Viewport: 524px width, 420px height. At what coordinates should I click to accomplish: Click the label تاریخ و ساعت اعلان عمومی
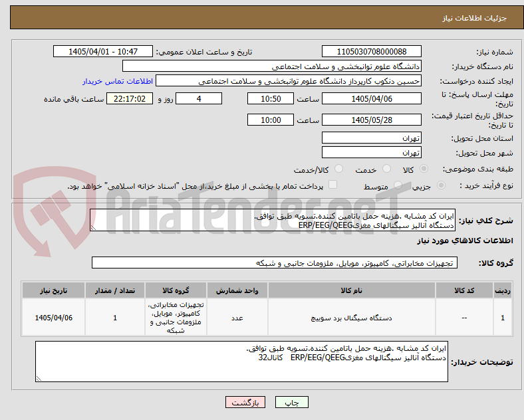204,52
